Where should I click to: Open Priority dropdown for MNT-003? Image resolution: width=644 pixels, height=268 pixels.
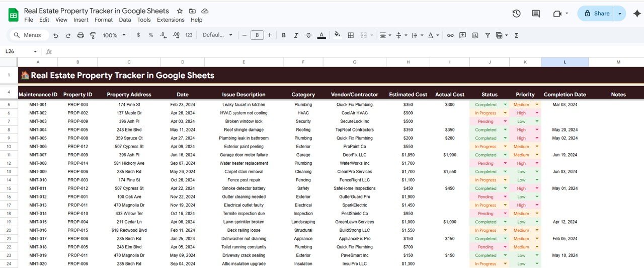[537, 121]
